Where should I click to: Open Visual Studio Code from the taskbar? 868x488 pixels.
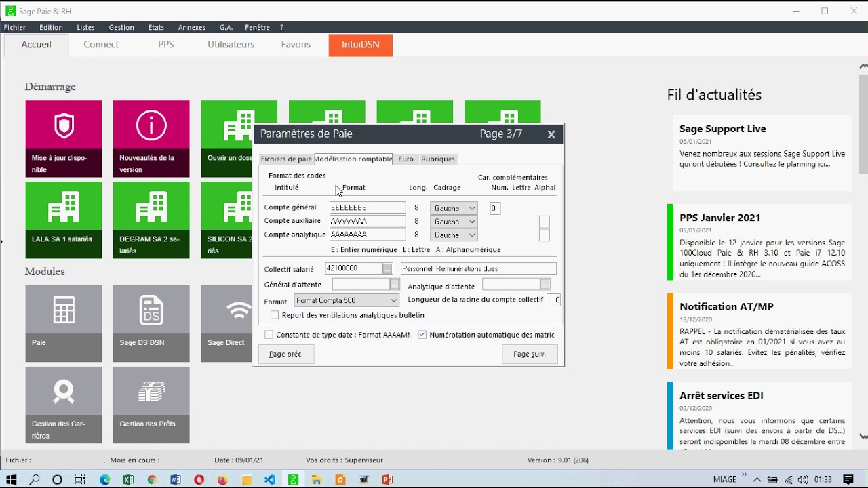[270, 479]
